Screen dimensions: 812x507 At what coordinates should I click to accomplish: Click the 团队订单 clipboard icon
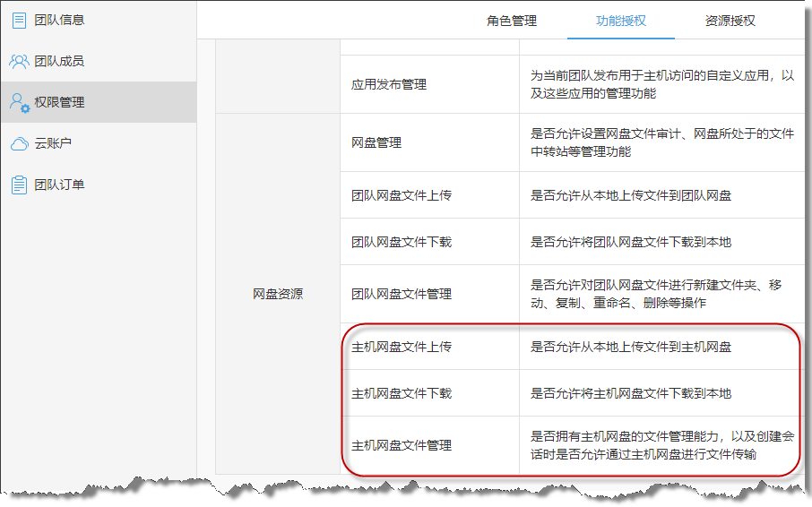pyautogui.click(x=19, y=185)
